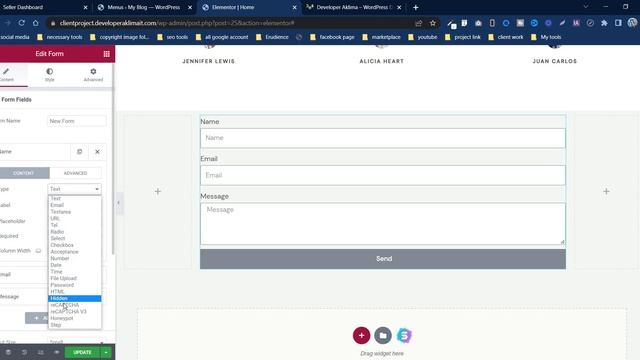Choose Textarea in the type list
Screen dimensions: 640x360
click(x=74, y=212)
